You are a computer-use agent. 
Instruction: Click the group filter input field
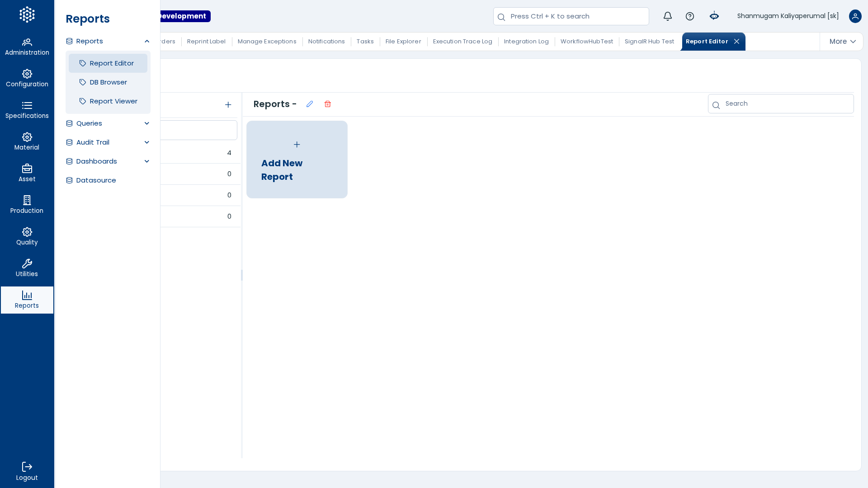(198, 130)
